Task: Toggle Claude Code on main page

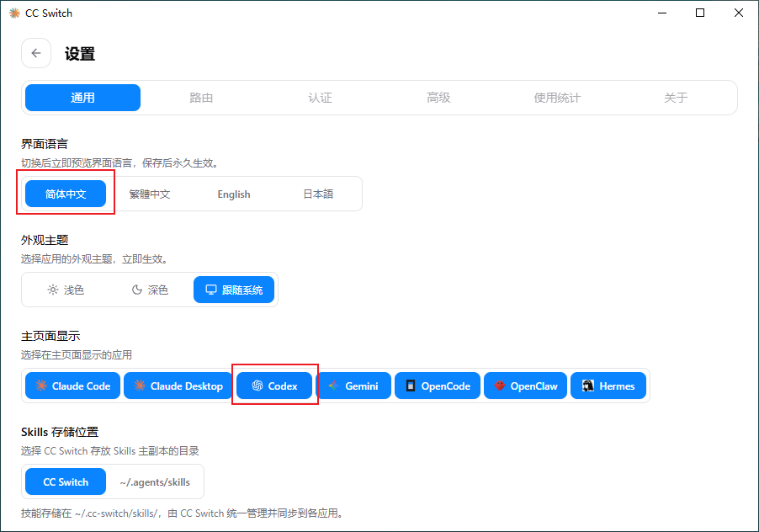Action: click(x=72, y=386)
